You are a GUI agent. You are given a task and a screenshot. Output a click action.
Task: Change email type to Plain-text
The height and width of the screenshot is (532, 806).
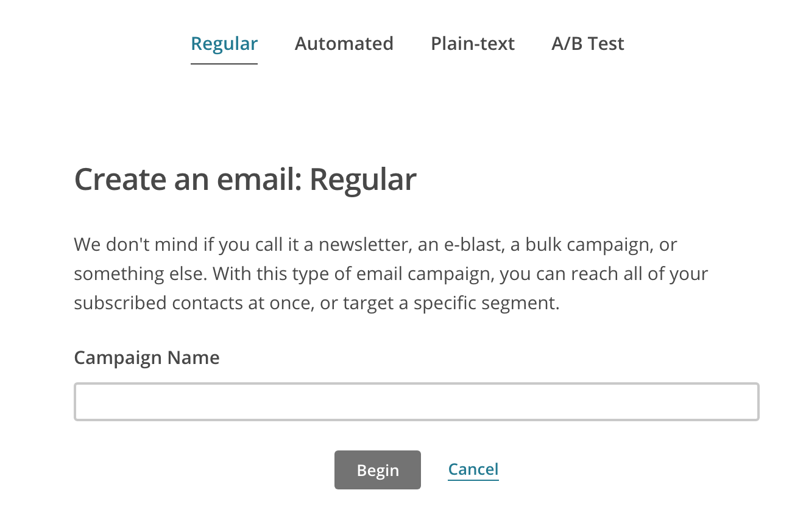[x=472, y=44]
